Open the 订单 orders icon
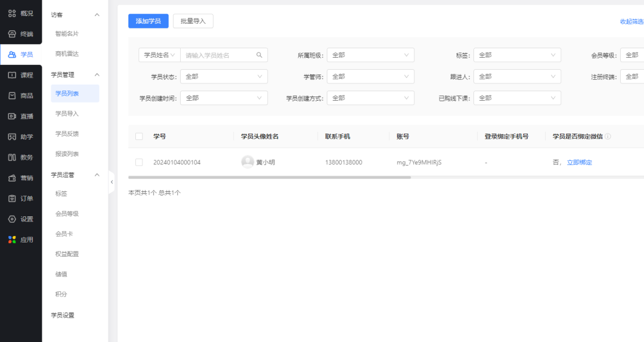The height and width of the screenshot is (342, 644). (12, 198)
